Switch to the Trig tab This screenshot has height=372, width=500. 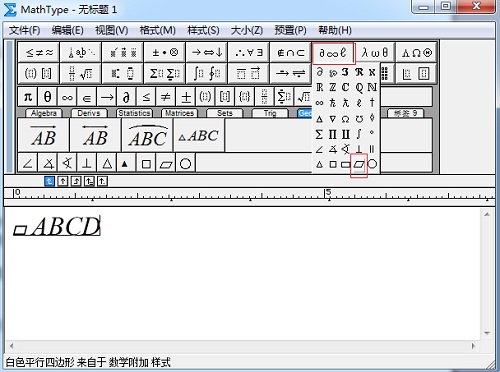(270, 113)
